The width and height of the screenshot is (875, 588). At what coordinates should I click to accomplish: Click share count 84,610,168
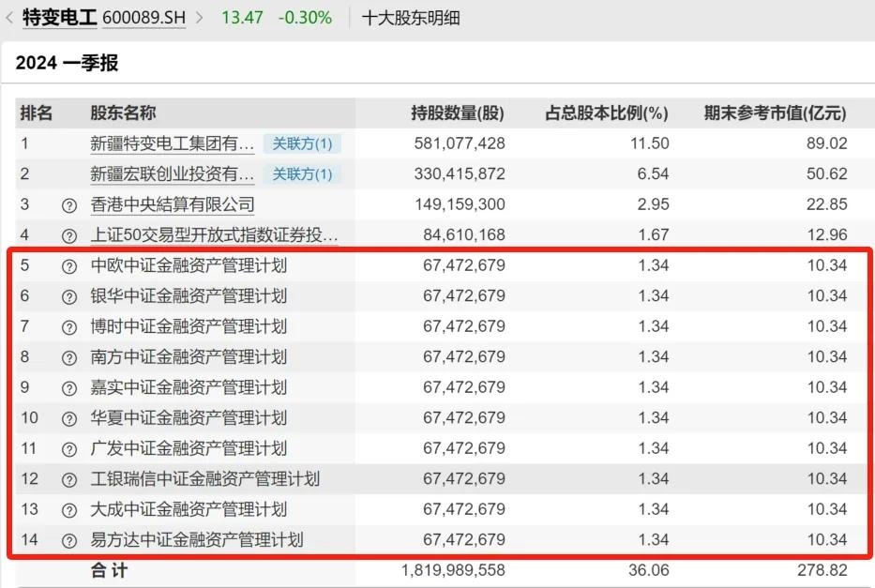(463, 235)
